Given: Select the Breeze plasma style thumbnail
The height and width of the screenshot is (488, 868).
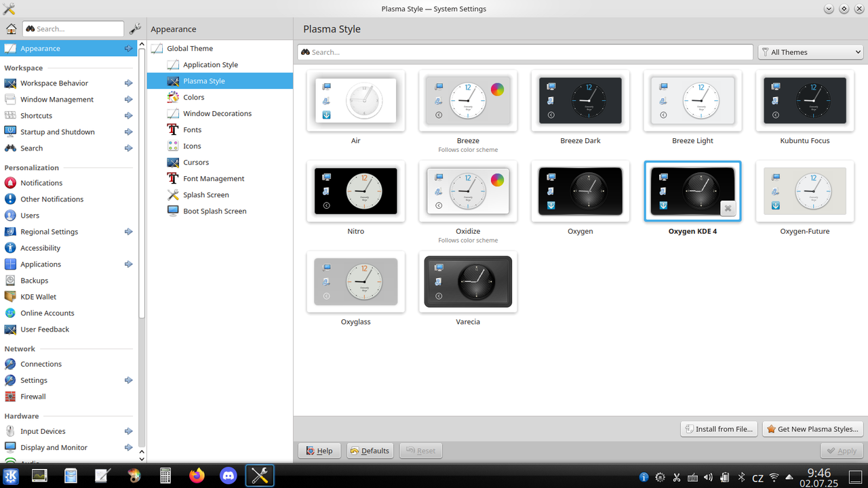Looking at the screenshot, I should coord(468,101).
